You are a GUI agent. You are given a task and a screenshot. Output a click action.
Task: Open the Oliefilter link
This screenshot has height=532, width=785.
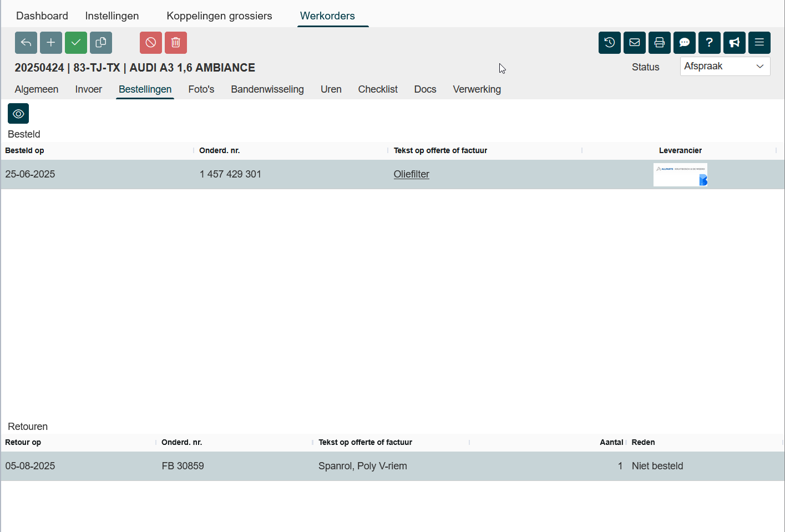coord(411,174)
